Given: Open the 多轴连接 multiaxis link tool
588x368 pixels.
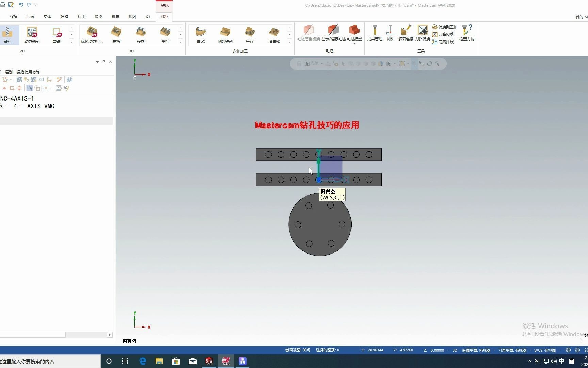Looking at the screenshot, I should pos(406,33).
